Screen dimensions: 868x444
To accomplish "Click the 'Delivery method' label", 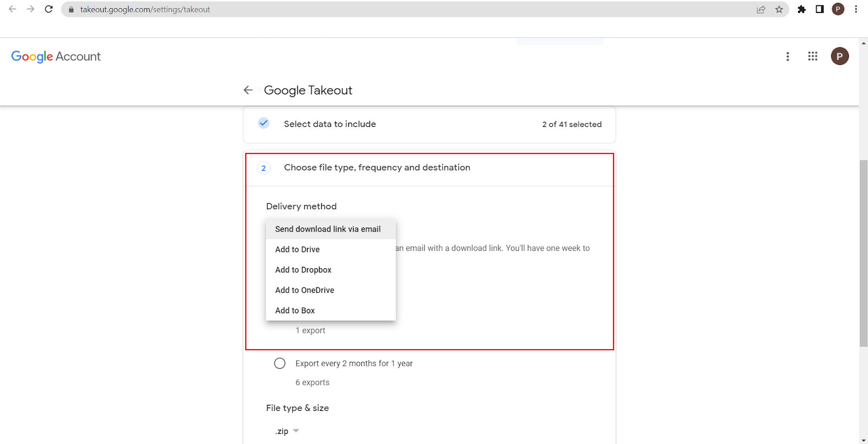I will pos(301,207).
